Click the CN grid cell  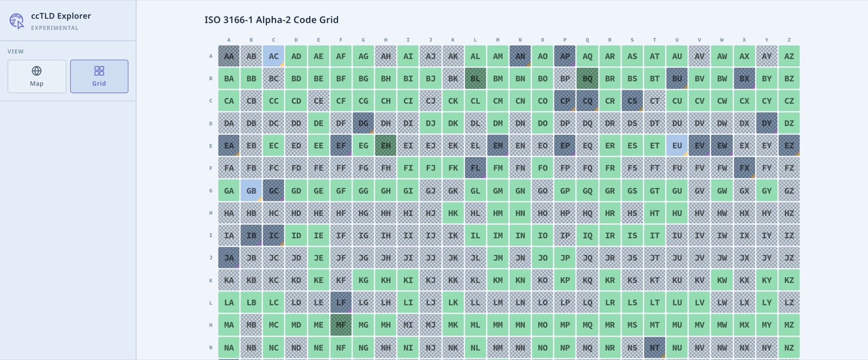tap(520, 101)
